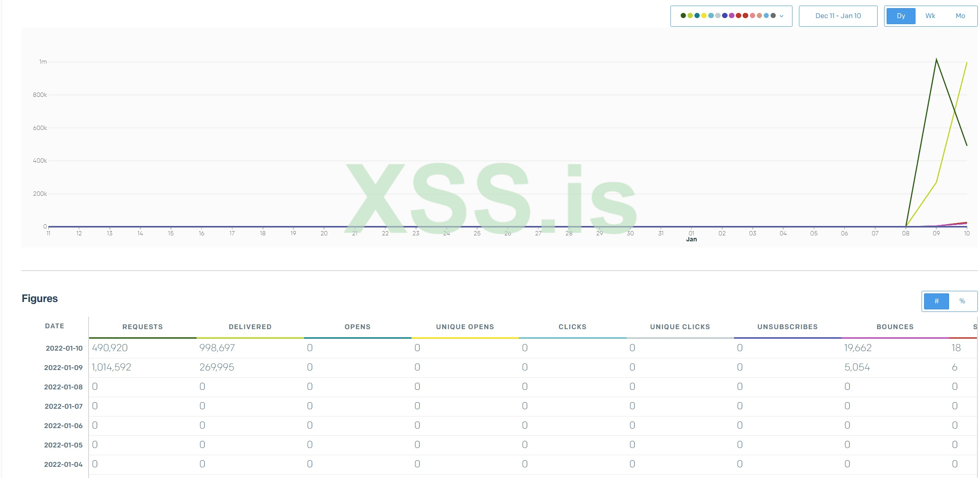Click the gray last metric dot in selector
This screenshot has width=980, height=478.
(773, 15)
